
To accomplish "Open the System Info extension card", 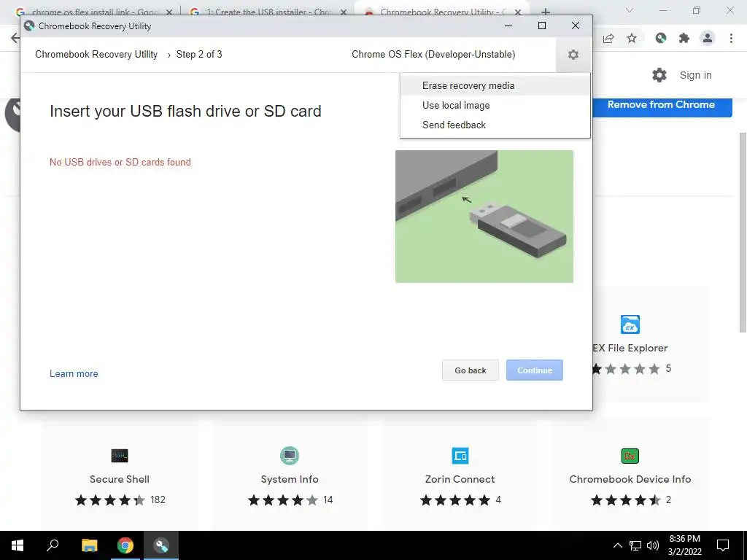I will click(290, 472).
